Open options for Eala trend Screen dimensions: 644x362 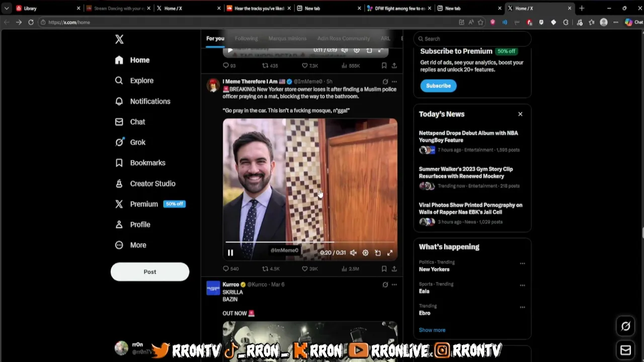(522, 285)
